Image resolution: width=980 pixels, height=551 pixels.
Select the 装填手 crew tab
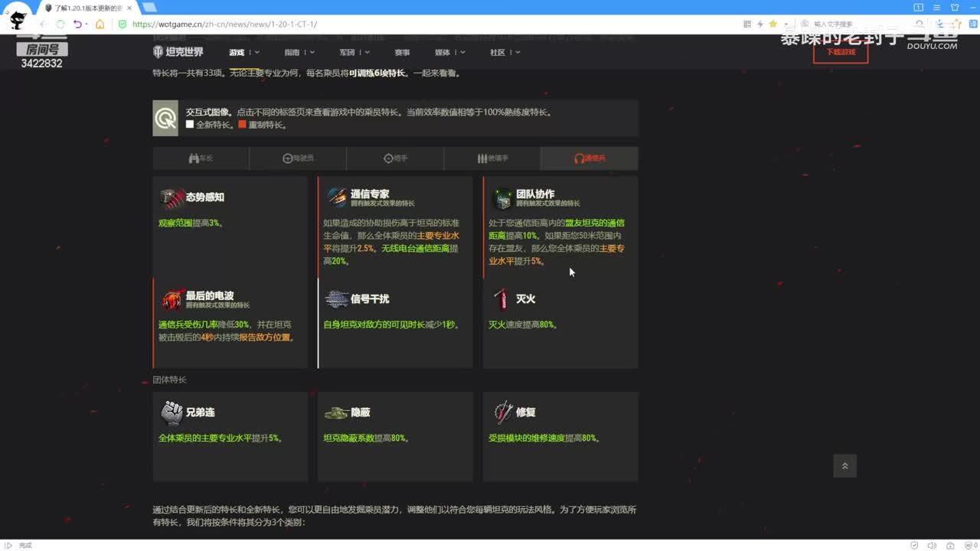(x=492, y=158)
